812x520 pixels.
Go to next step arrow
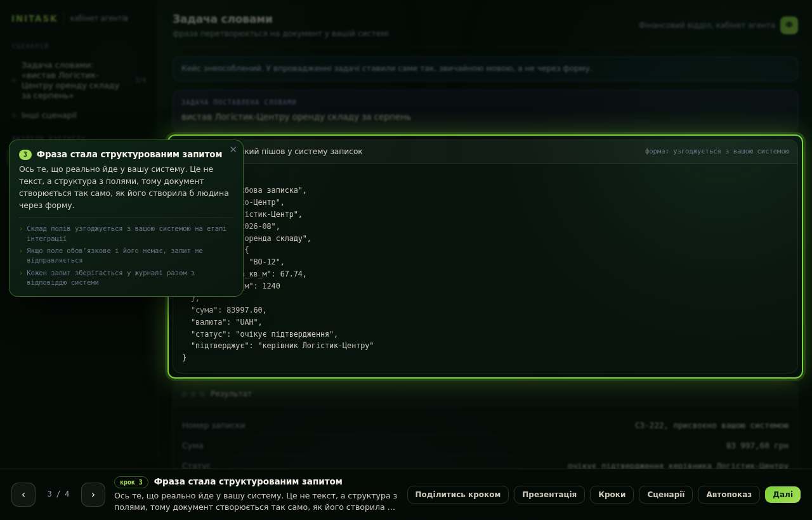[93, 495]
